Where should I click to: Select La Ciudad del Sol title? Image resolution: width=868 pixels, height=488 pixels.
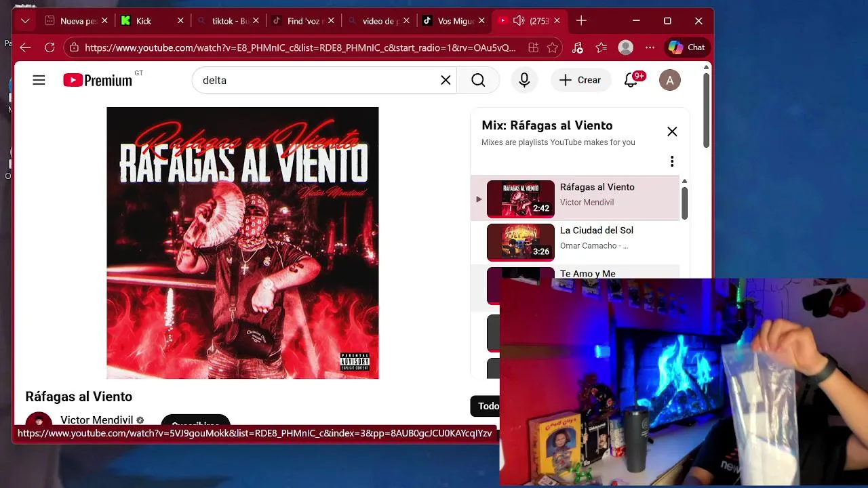(x=597, y=230)
